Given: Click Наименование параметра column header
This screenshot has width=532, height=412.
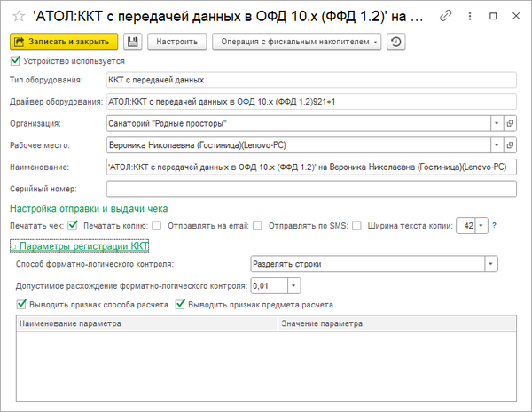Looking at the screenshot, I should [x=147, y=323].
